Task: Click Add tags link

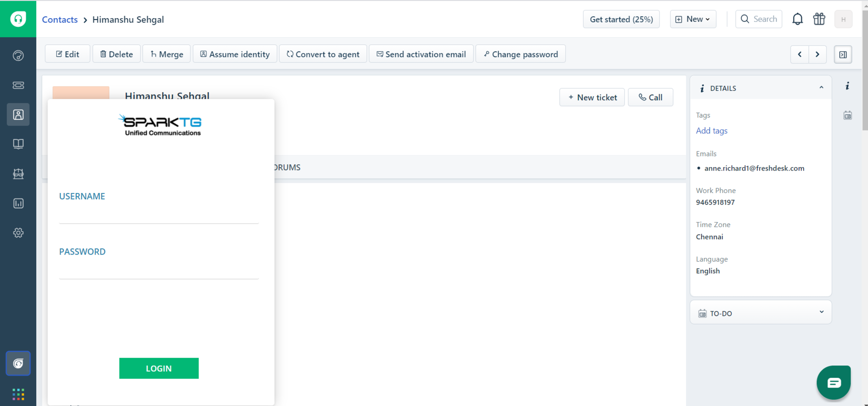Action: 711,130
